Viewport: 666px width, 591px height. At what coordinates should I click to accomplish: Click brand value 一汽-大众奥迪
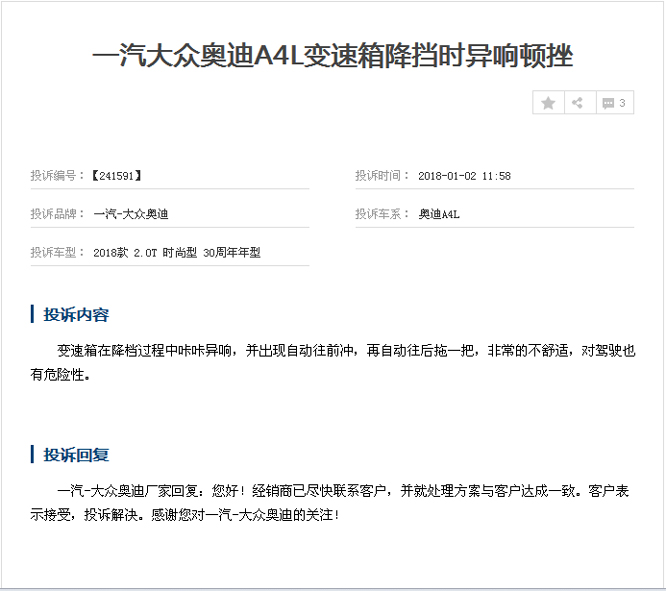131,214
